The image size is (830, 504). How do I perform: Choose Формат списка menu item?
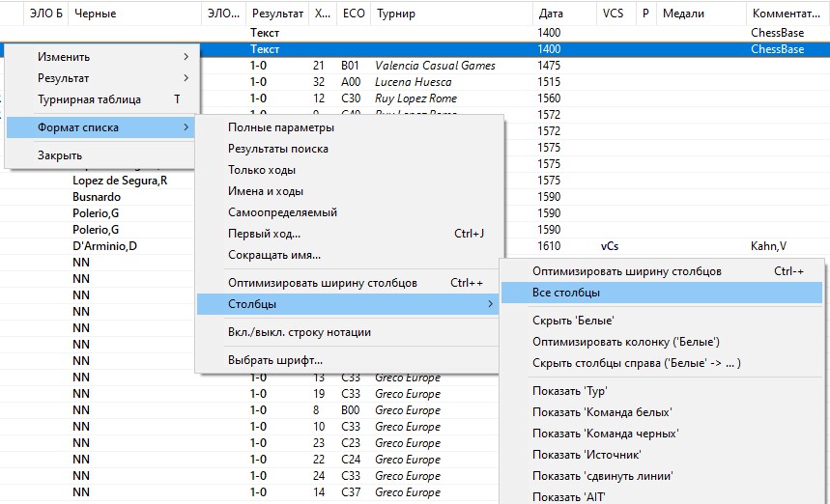(x=102, y=127)
